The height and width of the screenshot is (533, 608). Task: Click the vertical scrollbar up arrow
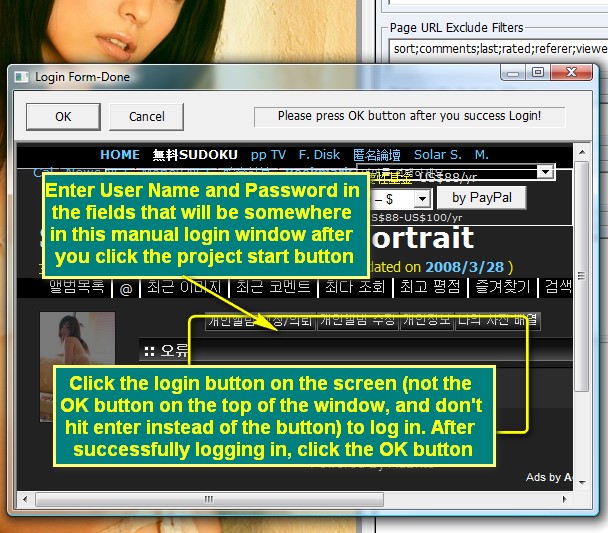click(x=582, y=152)
